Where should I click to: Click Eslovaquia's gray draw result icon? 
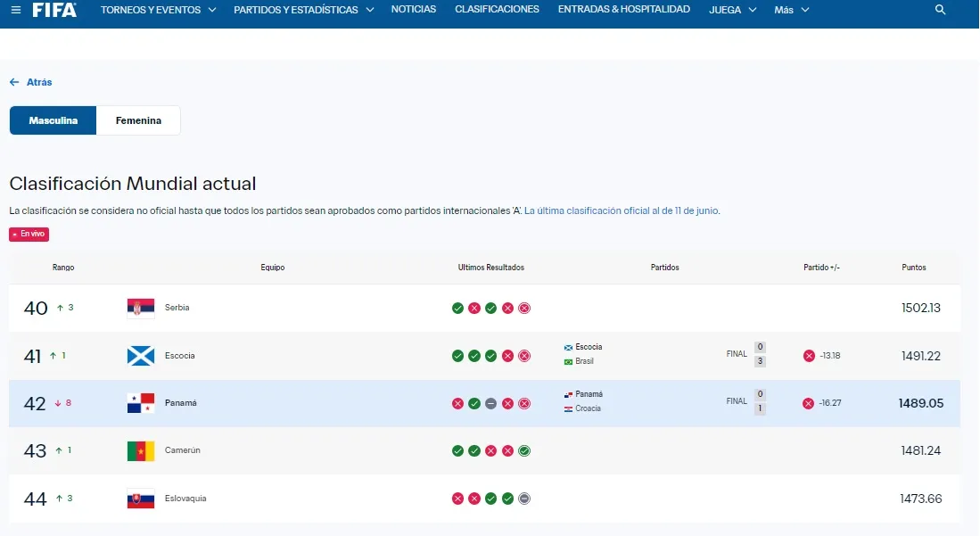524,499
